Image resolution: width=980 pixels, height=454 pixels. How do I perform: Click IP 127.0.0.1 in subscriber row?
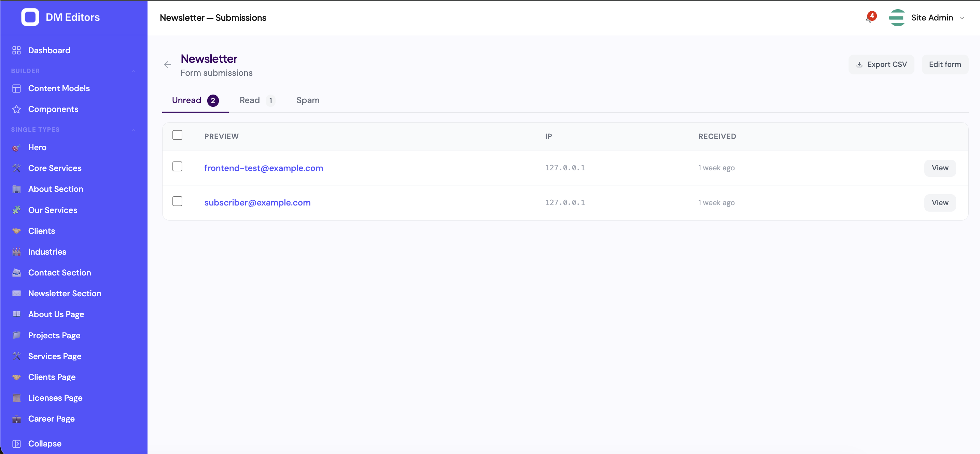[565, 203]
